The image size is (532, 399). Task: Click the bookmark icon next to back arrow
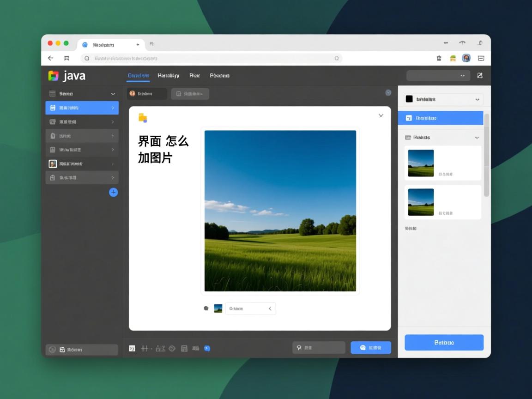[x=66, y=58]
